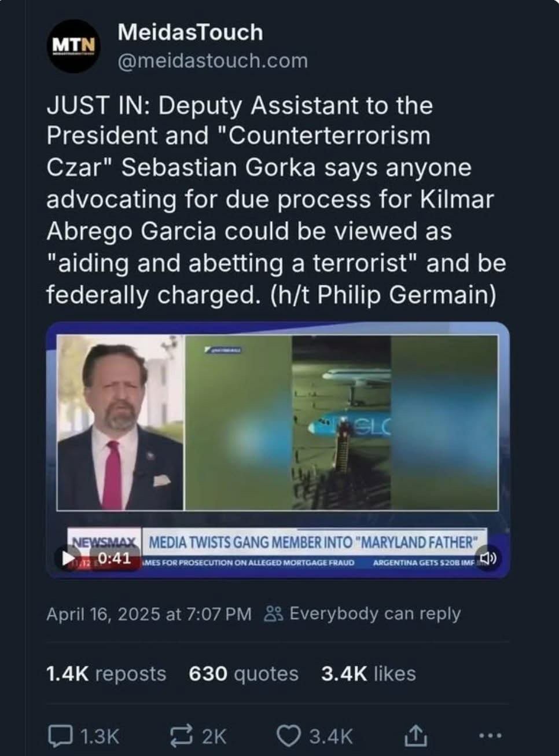The image size is (559, 756).
Task: Click the post text mentioning Sebastian Gorka
Action: click(275, 168)
